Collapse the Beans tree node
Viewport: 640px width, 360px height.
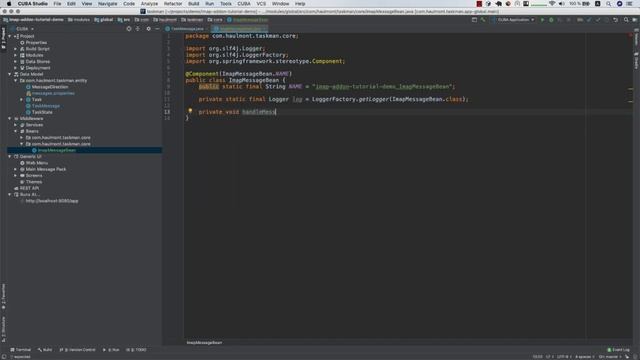click(16, 131)
